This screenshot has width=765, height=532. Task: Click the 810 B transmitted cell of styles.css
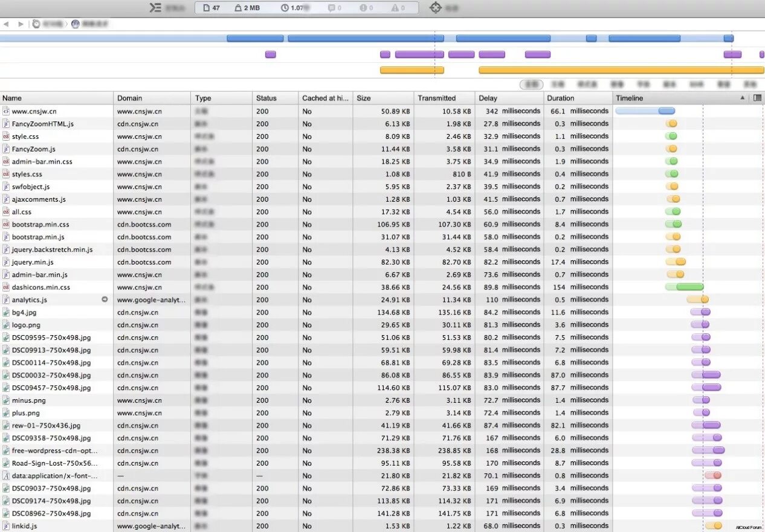461,174
